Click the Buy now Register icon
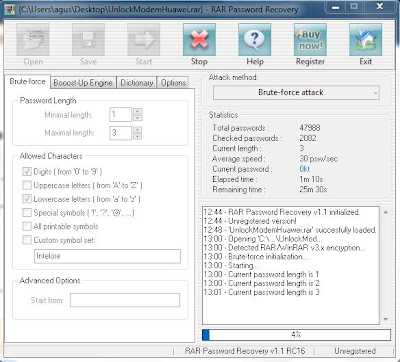 [310, 40]
